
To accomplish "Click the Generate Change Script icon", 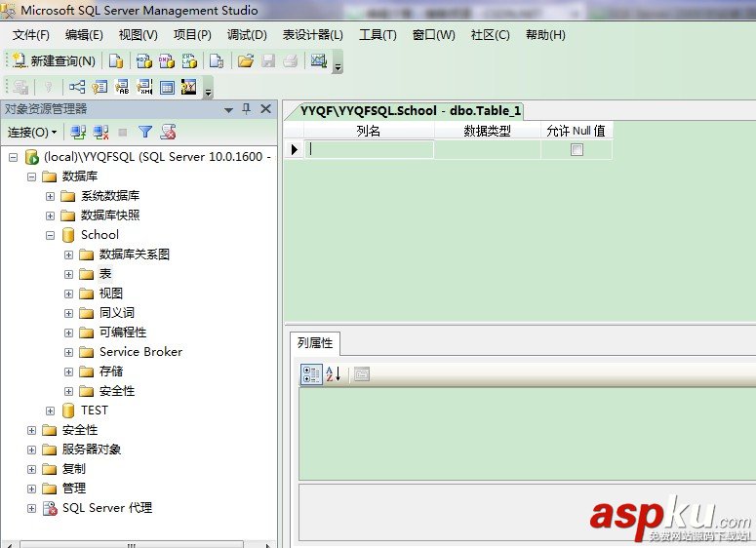I will click(x=20, y=87).
